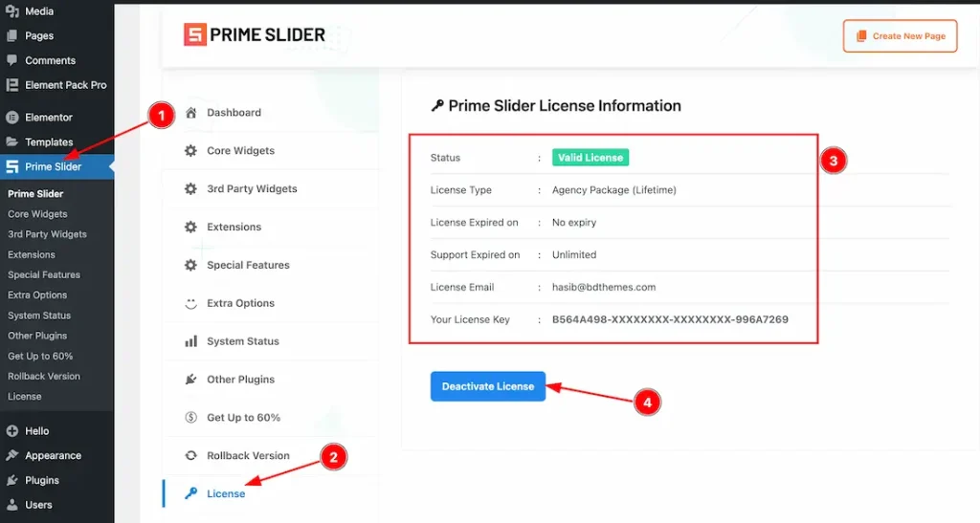Image resolution: width=980 pixels, height=523 pixels.
Task: Open 3rd Party Widgets in admin submenu
Action: click(47, 234)
